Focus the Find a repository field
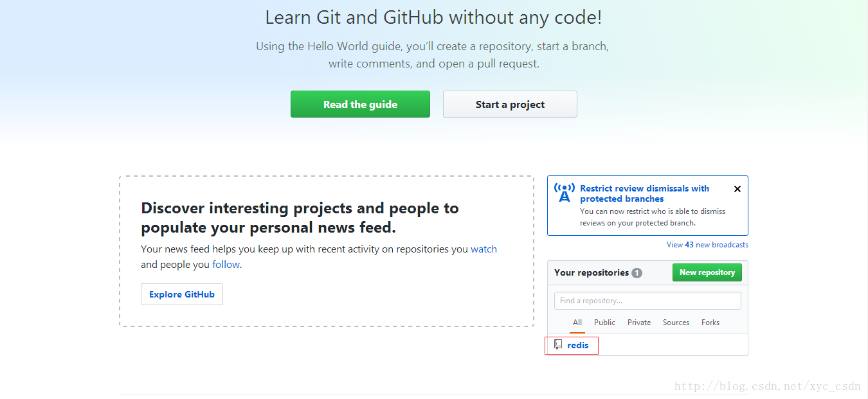The width and height of the screenshot is (868, 399). point(647,301)
